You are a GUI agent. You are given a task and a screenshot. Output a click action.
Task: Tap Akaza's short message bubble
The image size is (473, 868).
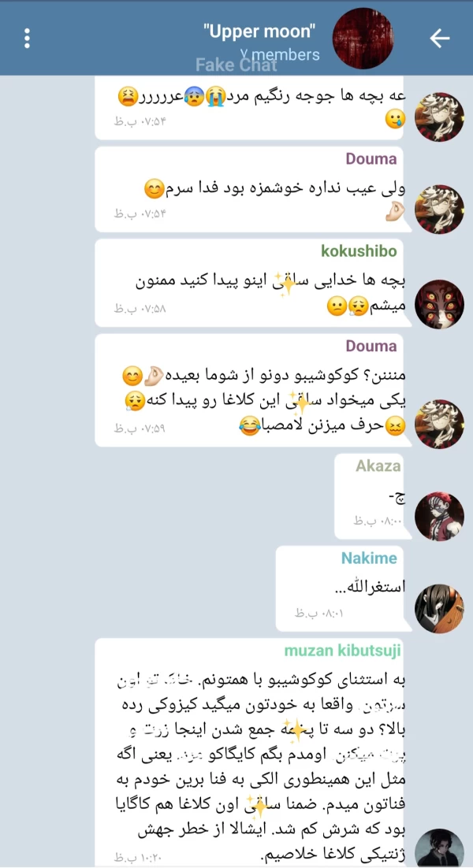(x=373, y=496)
